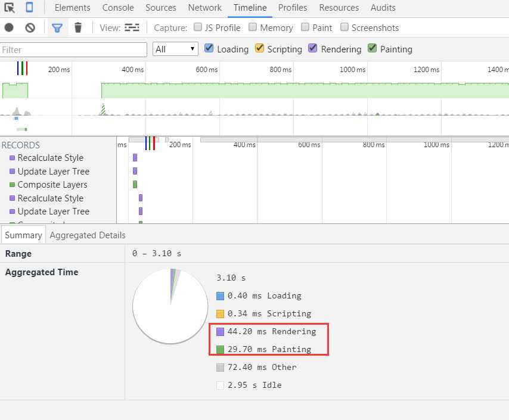Clear the recording with the ban icon
This screenshot has height=420, width=509.
(x=30, y=27)
